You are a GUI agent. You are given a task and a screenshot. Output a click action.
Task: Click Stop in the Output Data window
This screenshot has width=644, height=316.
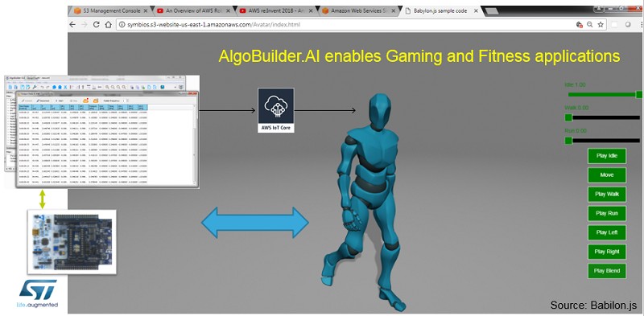(74, 101)
